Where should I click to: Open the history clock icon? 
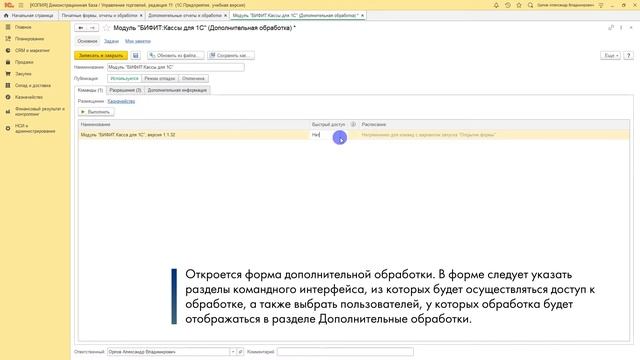[507, 5]
